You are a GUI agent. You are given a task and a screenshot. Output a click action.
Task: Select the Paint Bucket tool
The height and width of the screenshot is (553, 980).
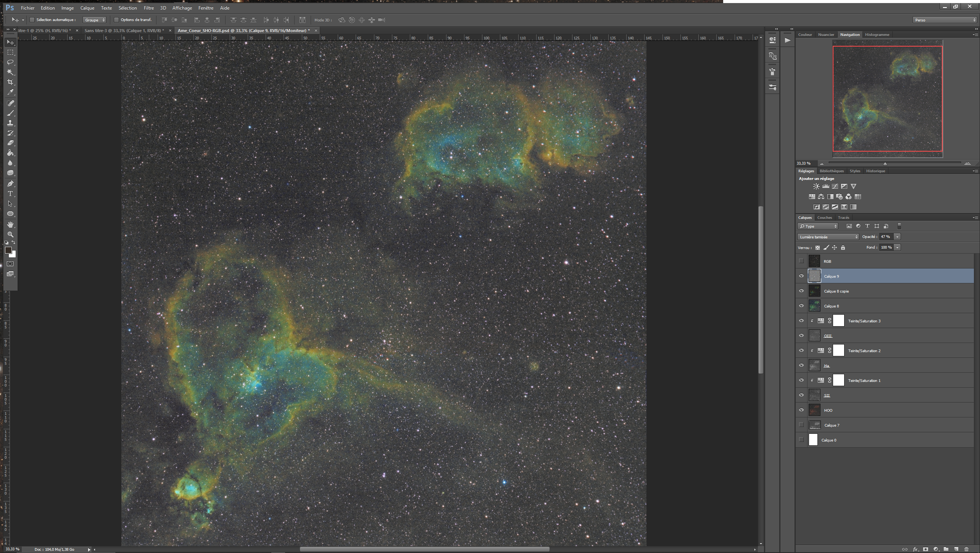[10, 153]
